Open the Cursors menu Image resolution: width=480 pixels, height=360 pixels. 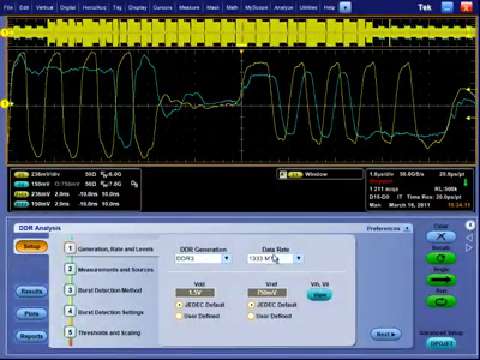163,7
